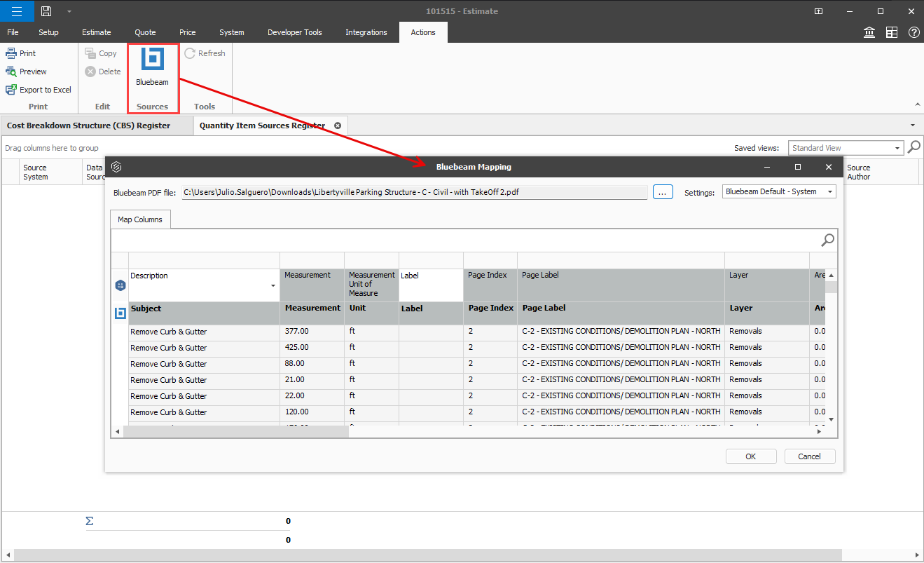Open the Saved views Standard View dropdown

[897, 148]
